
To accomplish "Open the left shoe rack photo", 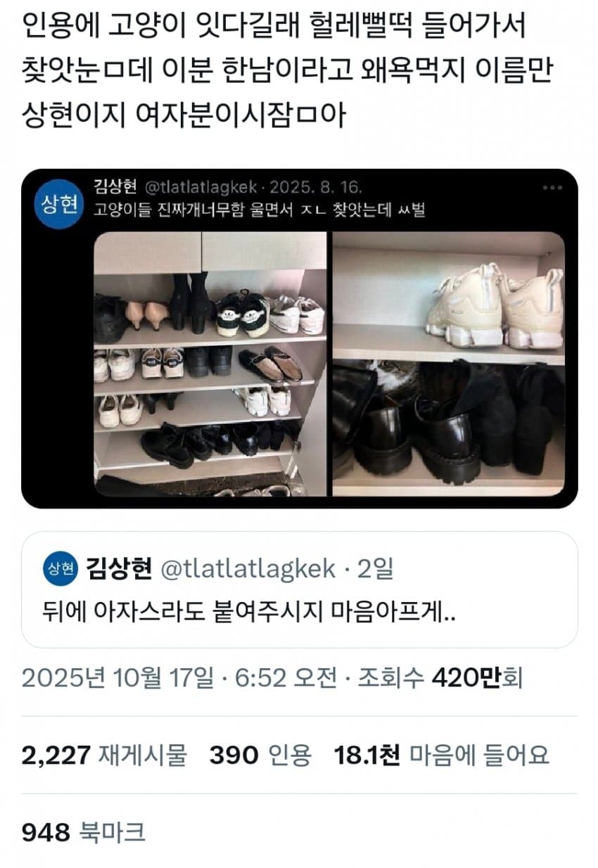I will [210, 364].
